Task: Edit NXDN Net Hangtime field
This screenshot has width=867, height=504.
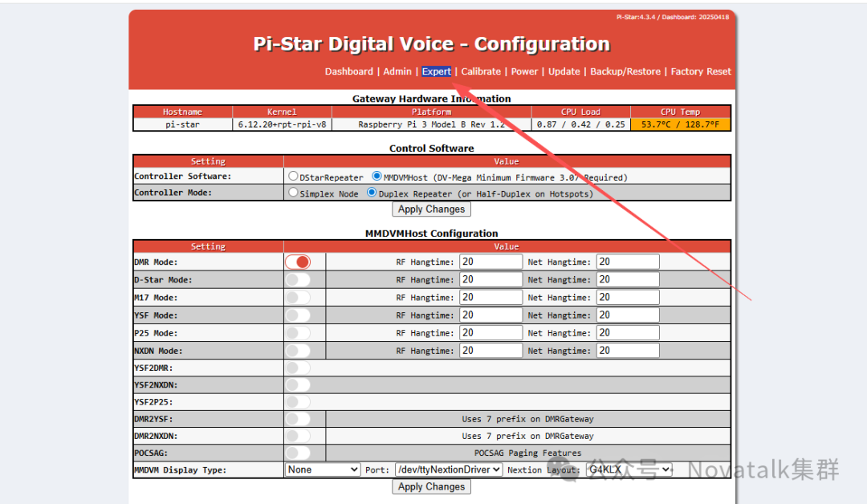Action: [628, 351]
